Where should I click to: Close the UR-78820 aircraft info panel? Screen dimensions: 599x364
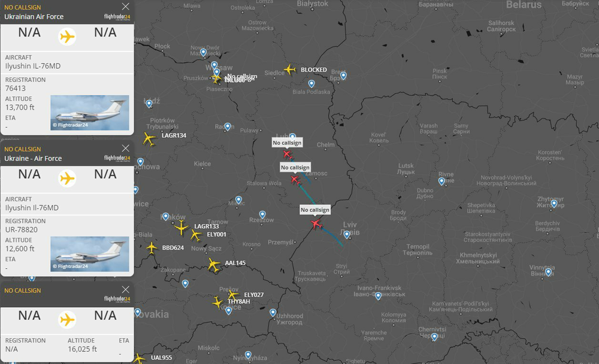pos(125,148)
